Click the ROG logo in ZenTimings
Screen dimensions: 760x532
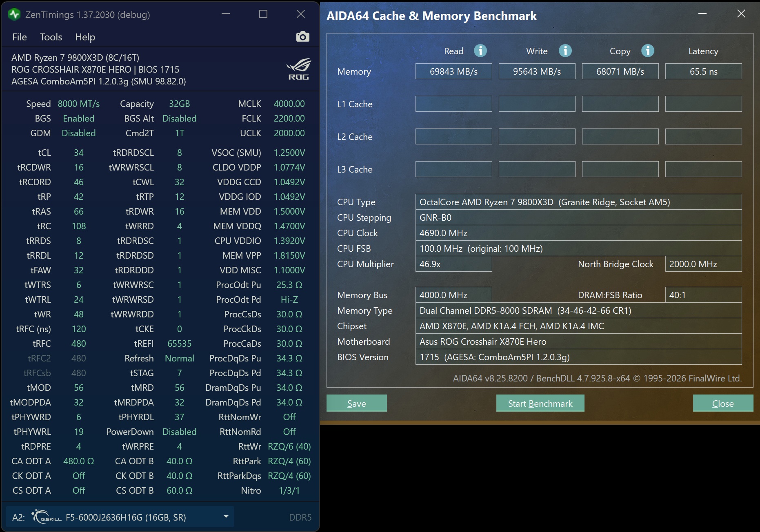click(299, 69)
